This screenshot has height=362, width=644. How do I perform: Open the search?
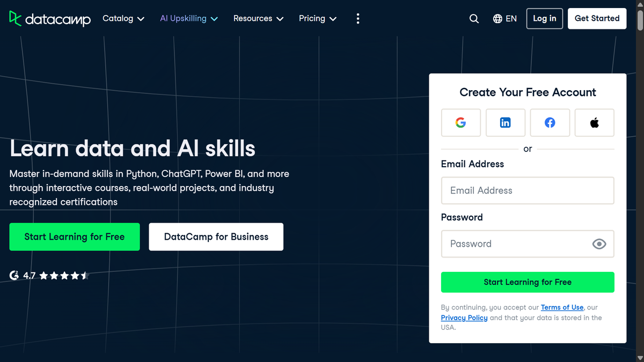(x=474, y=18)
